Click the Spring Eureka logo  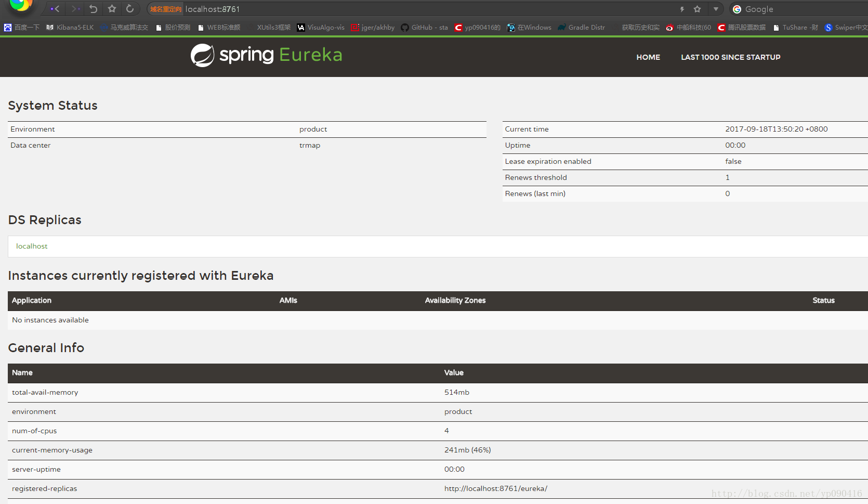point(266,55)
